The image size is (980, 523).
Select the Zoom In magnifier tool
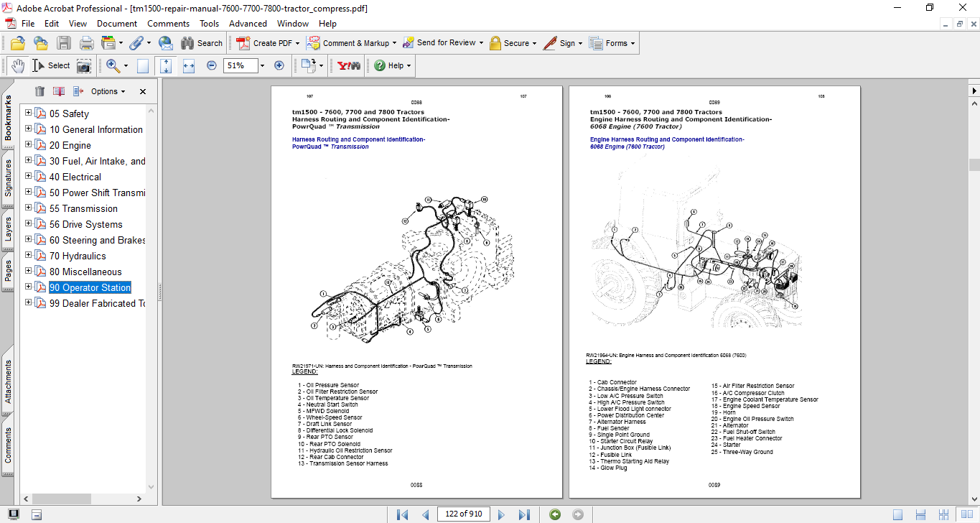tap(113, 65)
